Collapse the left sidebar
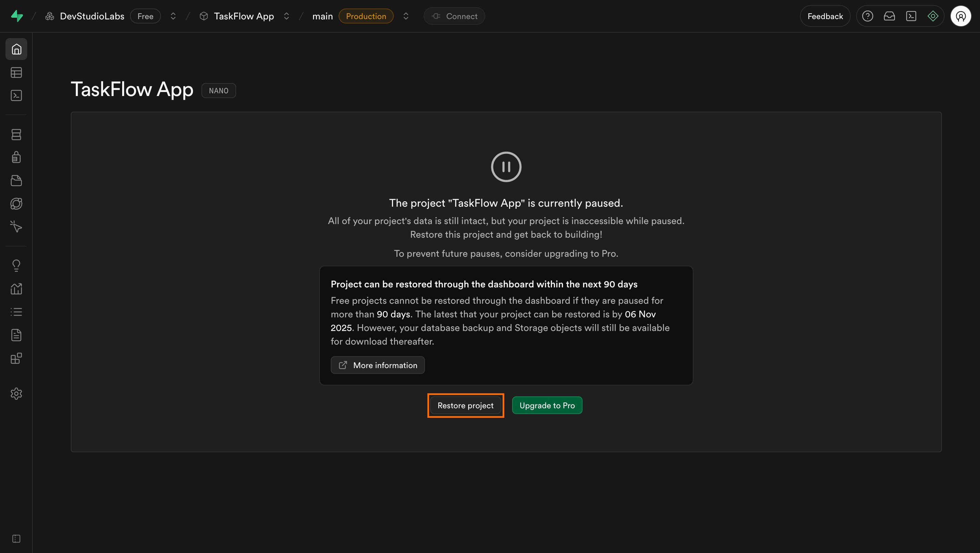980x553 pixels. tap(16, 539)
